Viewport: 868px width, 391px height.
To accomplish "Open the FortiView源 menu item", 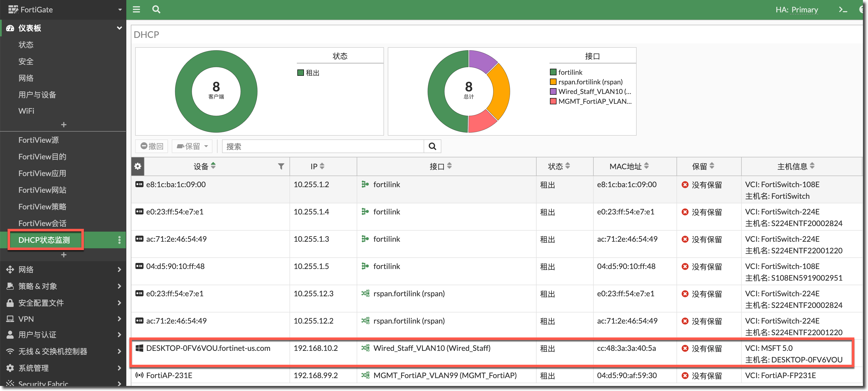I will coord(38,140).
